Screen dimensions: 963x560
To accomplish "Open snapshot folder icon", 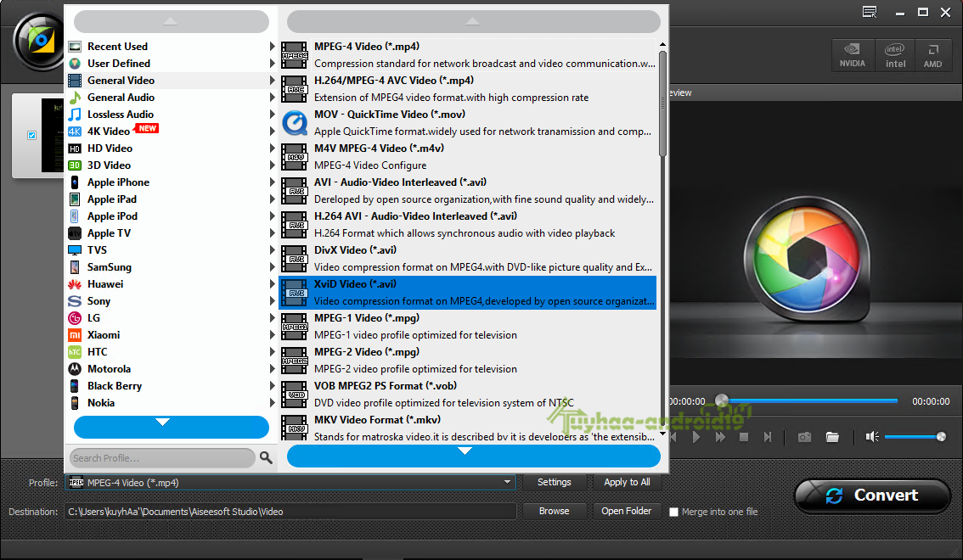I will pyautogui.click(x=832, y=437).
